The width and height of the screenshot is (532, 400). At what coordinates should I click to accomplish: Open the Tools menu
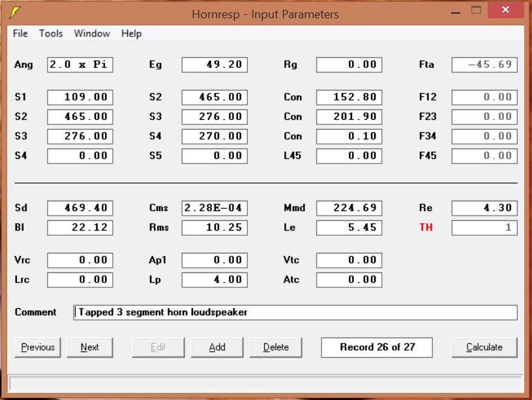pos(51,34)
